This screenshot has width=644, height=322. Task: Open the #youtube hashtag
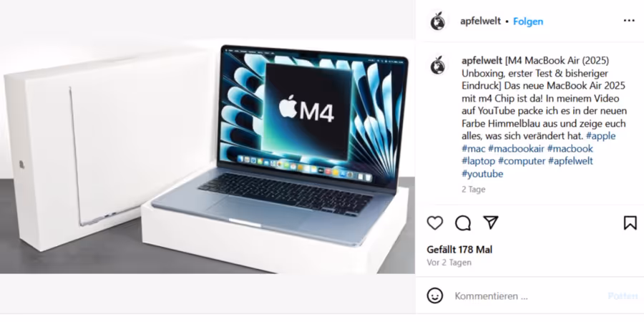pos(482,174)
